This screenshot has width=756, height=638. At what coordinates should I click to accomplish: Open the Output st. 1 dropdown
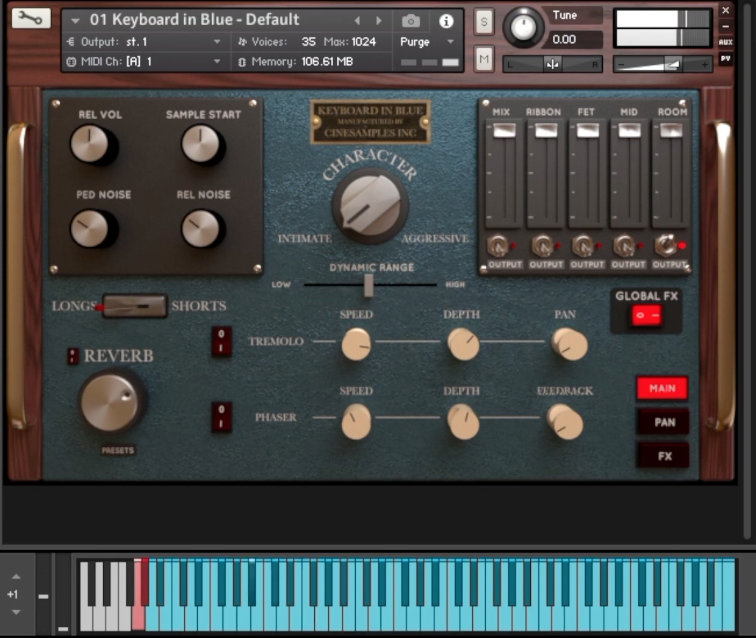click(145, 42)
